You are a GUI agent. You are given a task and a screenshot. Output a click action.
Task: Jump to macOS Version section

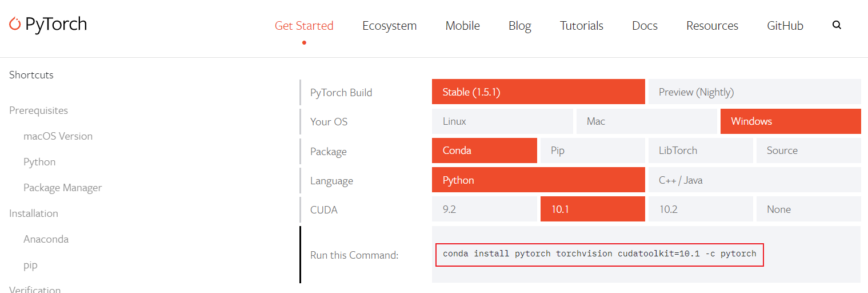(58, 136)
